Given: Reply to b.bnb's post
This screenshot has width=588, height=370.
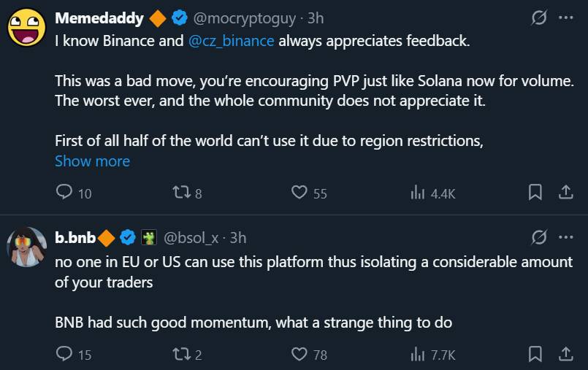Looking at the screenshot, I should (64, 355).
